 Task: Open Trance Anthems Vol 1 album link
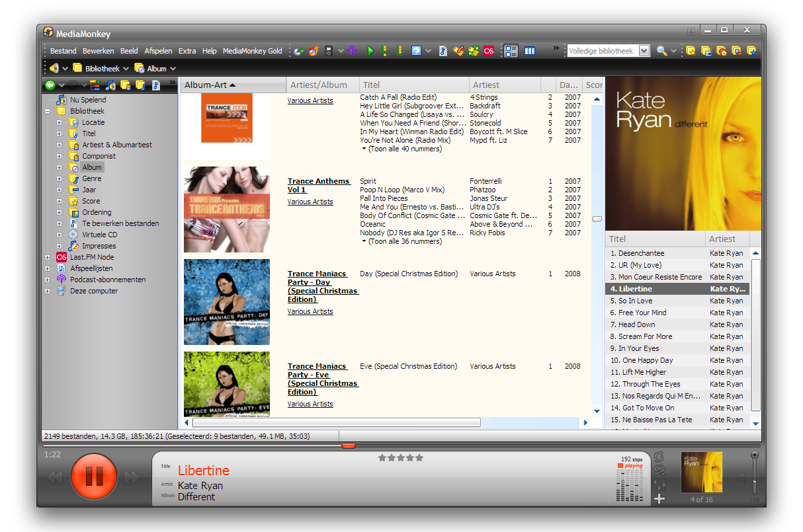[x=319, y=185]
